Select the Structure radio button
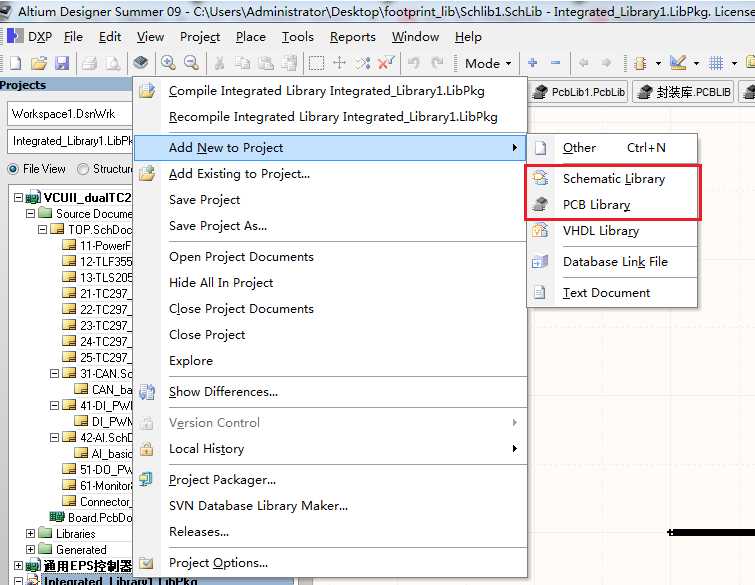This screenshot has height=585, width=755. tap(83, 169)
